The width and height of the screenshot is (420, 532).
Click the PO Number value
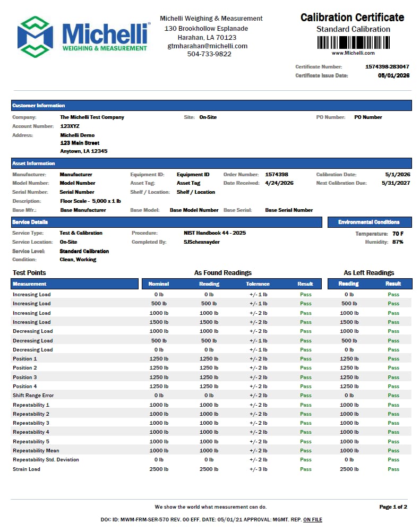(368, 117)
